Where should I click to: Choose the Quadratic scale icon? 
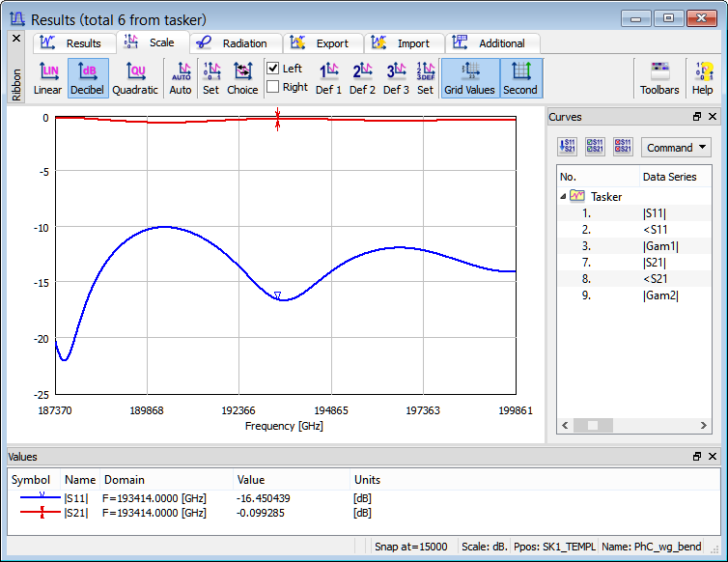[x=135, y=77]
